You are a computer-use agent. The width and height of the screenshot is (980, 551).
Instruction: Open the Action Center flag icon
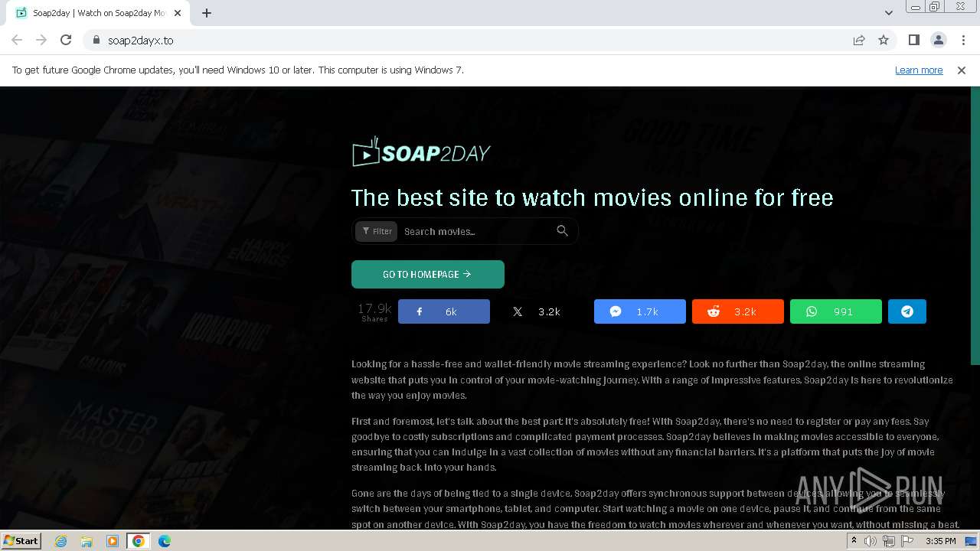point(907,541)
